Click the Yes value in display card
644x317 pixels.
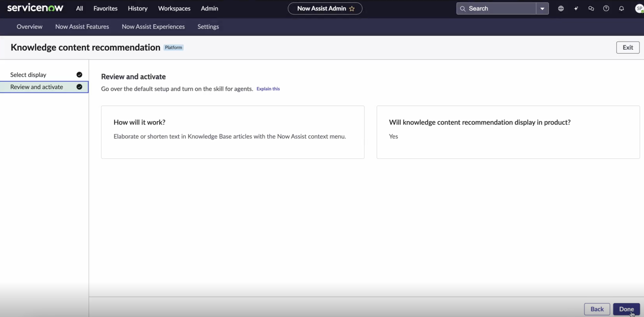393,137
